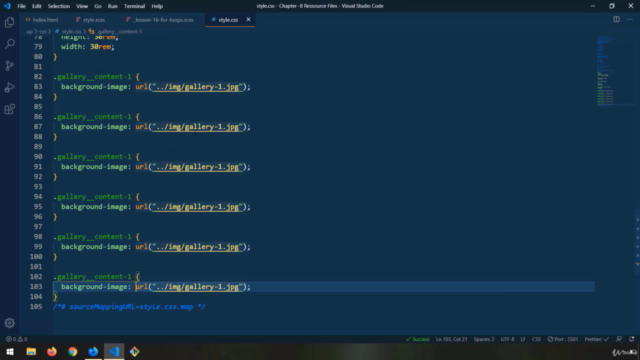Open the Help menu
The image size is (640, 360).
157,6
